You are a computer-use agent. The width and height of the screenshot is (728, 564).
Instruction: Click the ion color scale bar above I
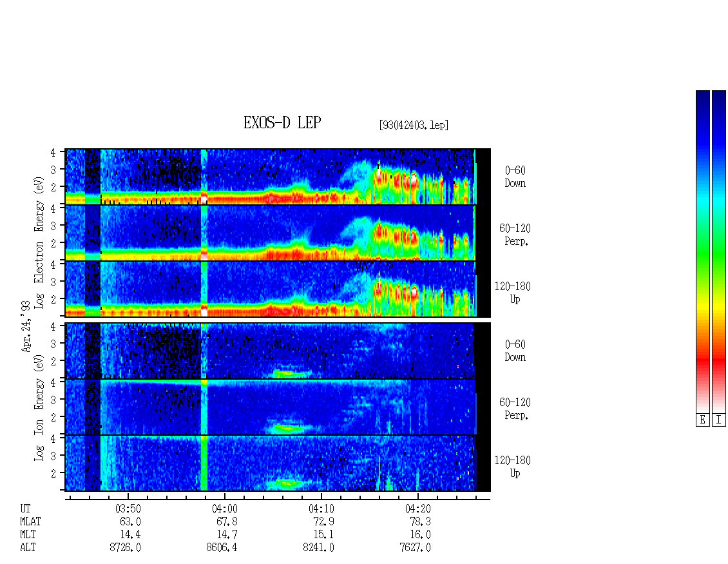719,251
